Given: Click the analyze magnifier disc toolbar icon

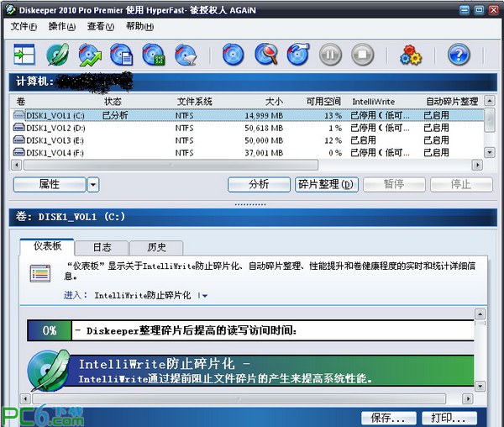Looking at the screenshot, I should 266,55.
